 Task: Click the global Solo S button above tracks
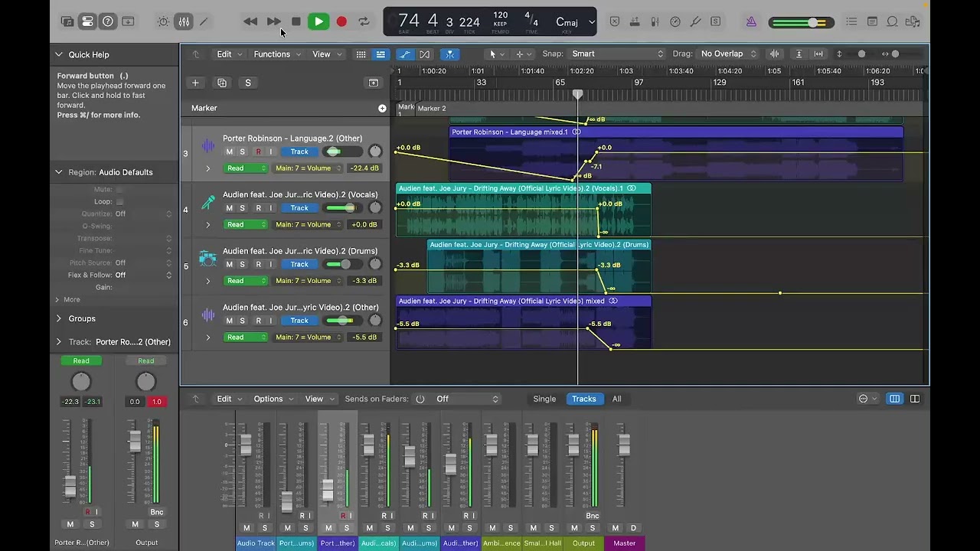click(x=247, y=83)
